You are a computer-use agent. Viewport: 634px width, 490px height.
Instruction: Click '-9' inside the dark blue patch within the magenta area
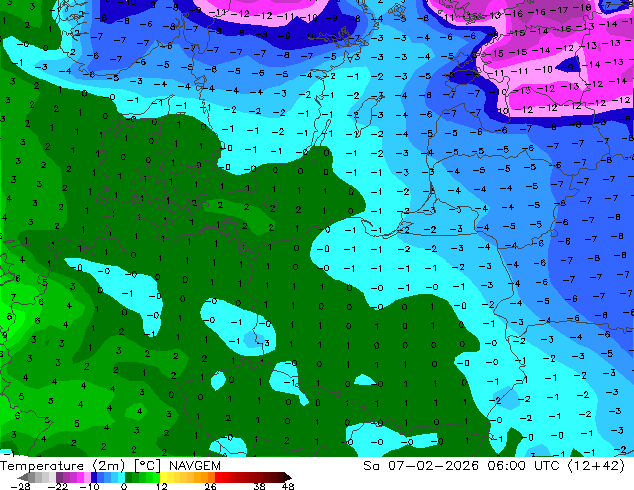click(568, 67)
